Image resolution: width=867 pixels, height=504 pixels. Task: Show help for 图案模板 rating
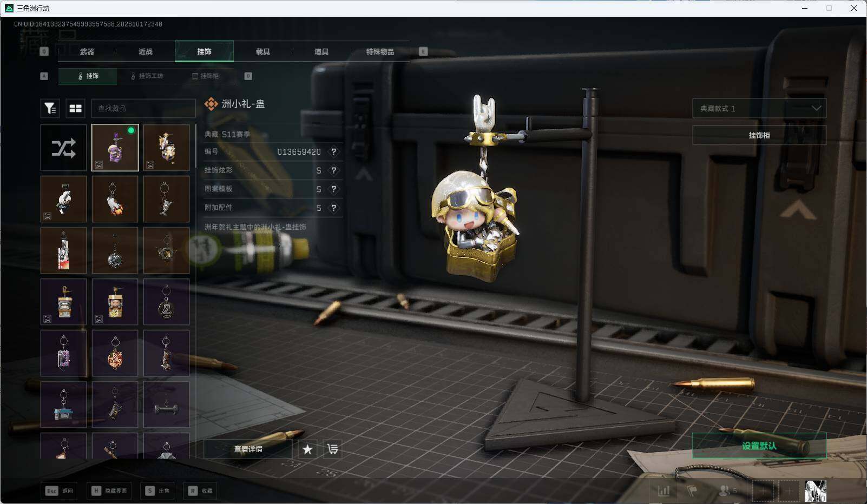coord(334,189)
